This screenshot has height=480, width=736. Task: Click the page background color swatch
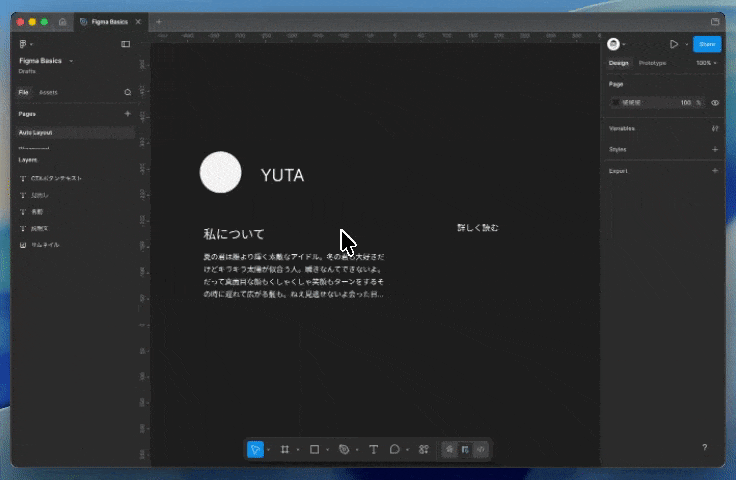(x=616, y=102)
